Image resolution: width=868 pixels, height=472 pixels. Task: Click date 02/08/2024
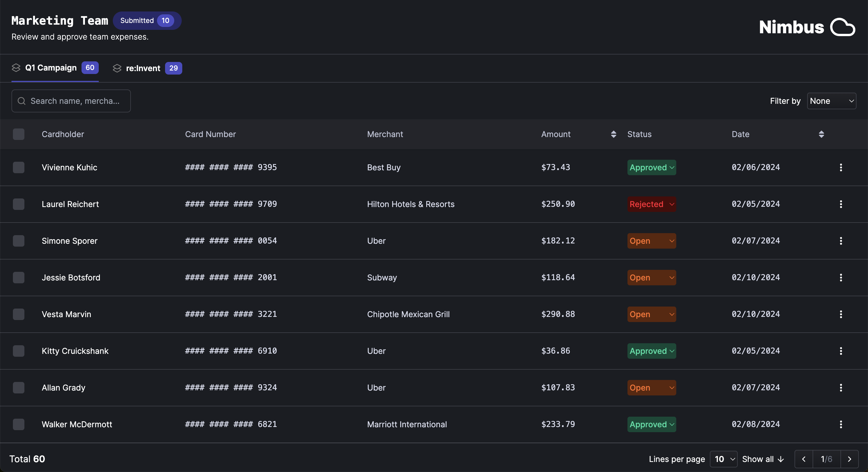756,424
